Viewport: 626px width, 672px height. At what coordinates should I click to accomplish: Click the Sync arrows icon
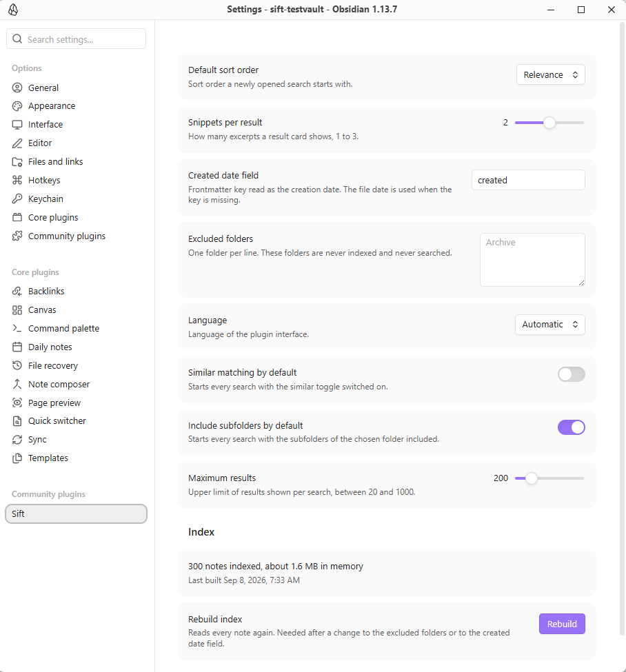coord(17,440)
